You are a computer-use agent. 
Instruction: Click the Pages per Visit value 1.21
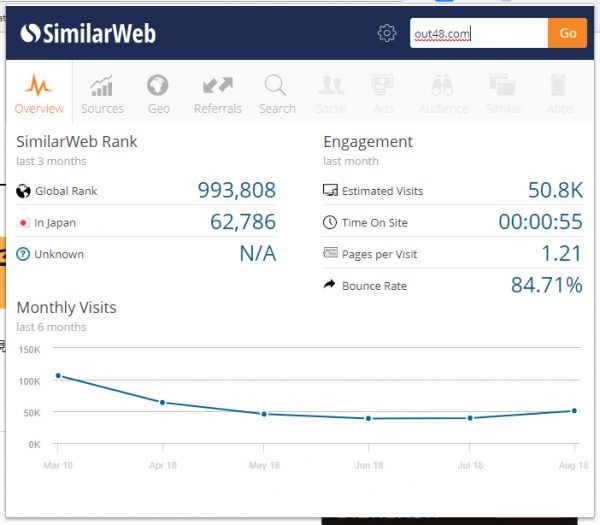pyautogui.click(x=562, y=253)
